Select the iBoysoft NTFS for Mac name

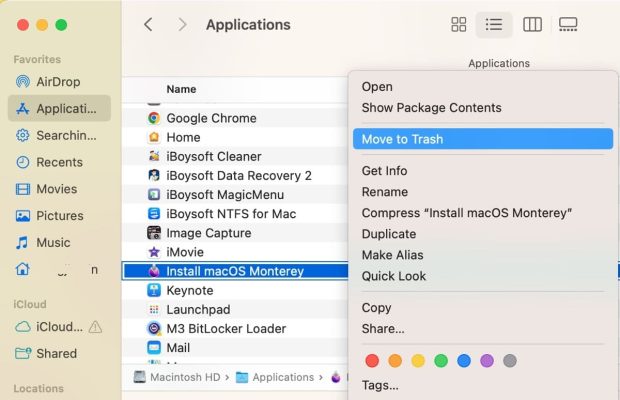click(231, 213)
